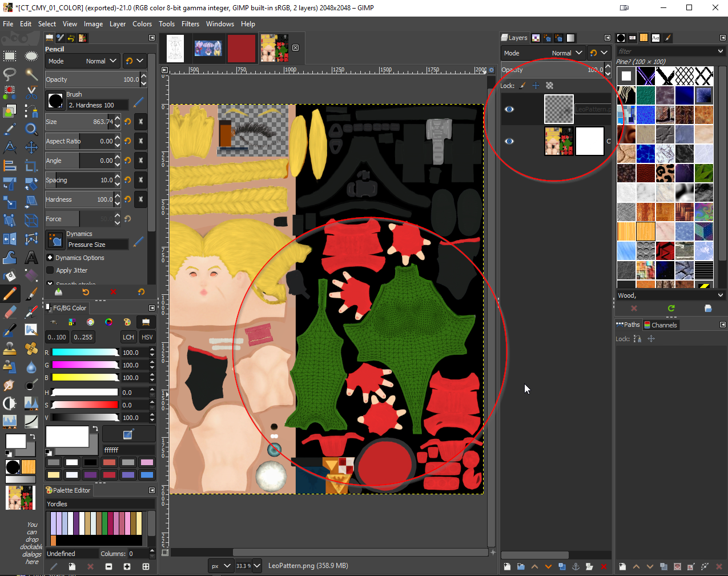
Task: Switch to red image thumbnail tab
Action: click(241, 48)
